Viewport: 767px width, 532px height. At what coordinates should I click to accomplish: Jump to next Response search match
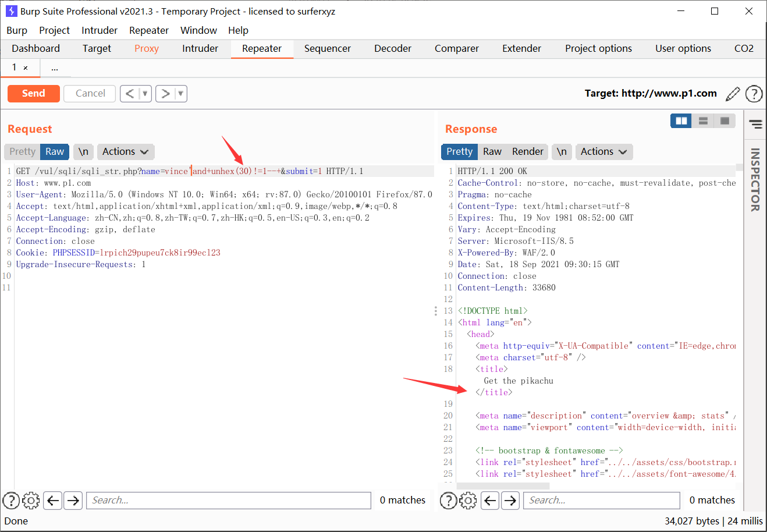(510, 500)
